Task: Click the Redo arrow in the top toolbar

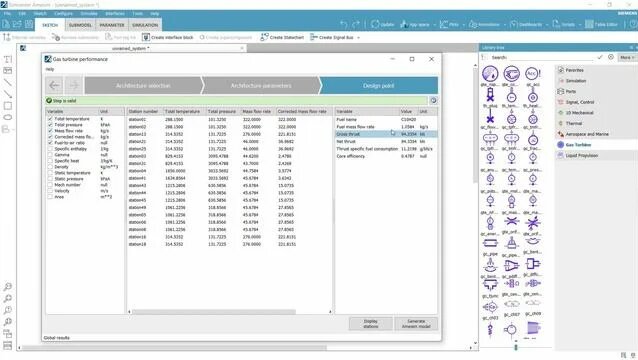Action: pyautogui.click(x=356, y=25)
